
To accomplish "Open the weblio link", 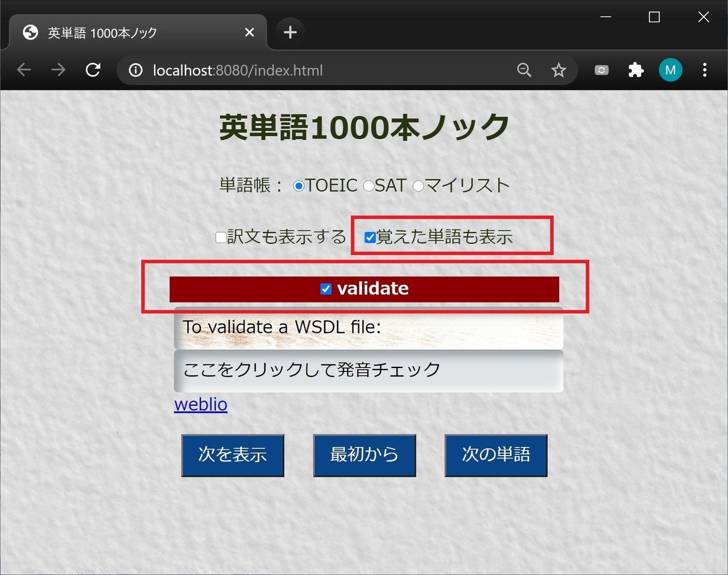I will point(200,404).
